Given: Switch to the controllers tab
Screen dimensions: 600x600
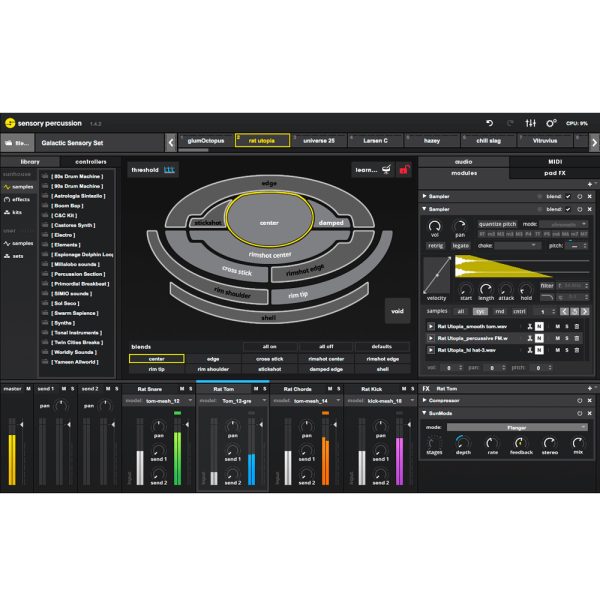Looking at the screenshot, I should pos(91,162).
